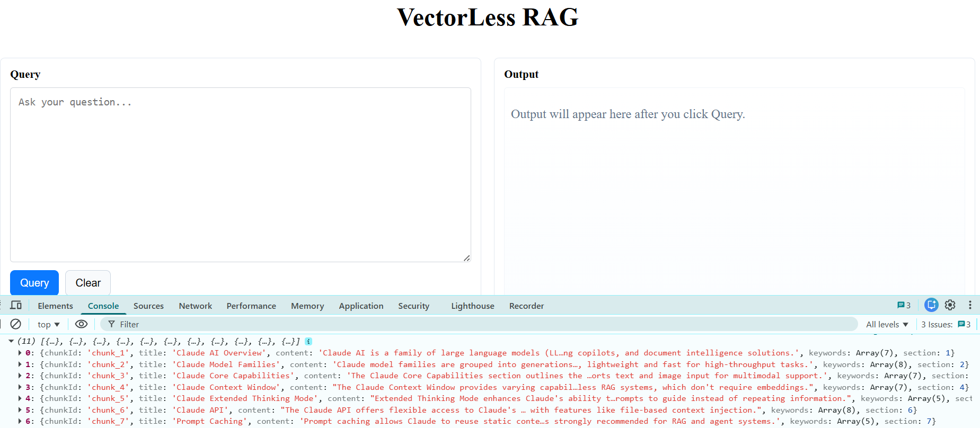Viewport: 980px width, 428px height.
Task: Open the Performance tab
Action: [251, 306]
